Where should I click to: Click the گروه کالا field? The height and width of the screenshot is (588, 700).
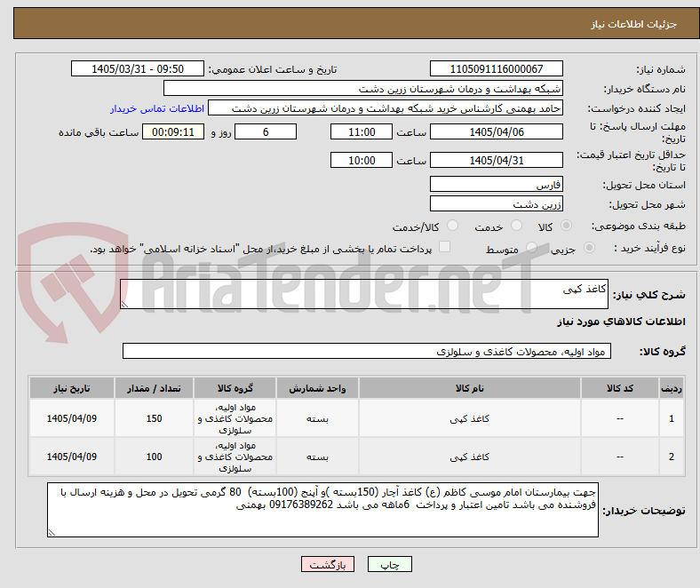[x=367, y=351]
